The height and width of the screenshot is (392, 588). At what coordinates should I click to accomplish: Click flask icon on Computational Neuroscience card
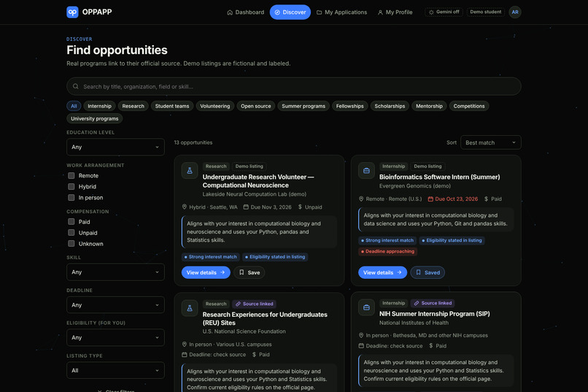pos(190,171)
